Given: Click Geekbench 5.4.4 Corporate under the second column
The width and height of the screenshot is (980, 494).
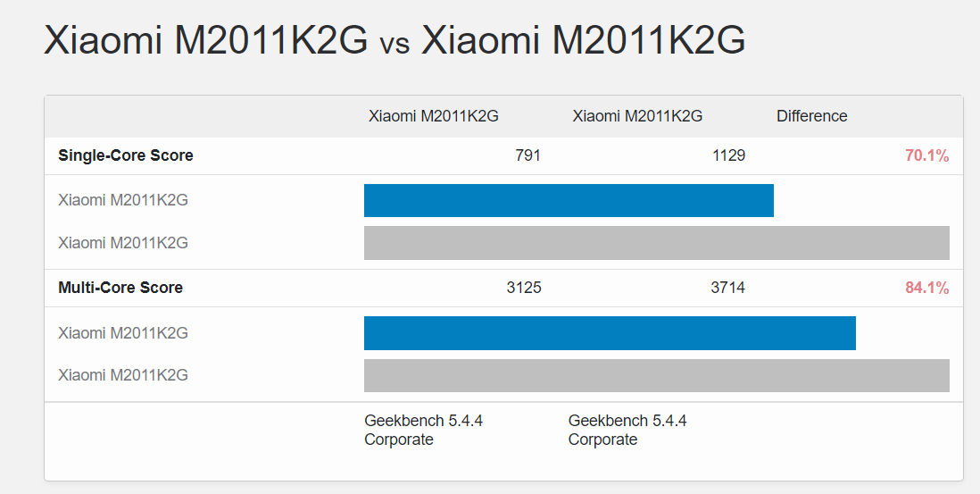Looking at the screenshot, I should pyautogui.click(x=627, y=430).
